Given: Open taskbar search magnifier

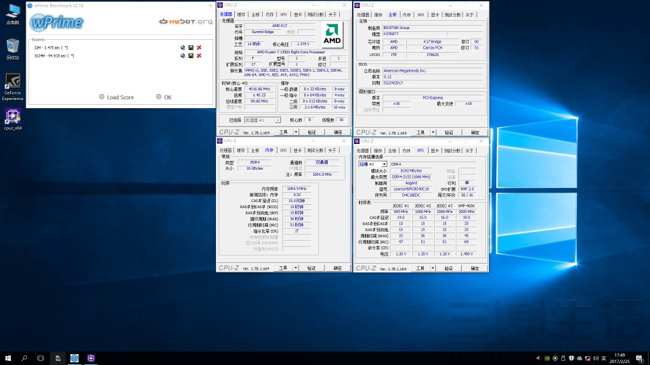Looking at the screenshot, I should tap(24, 358).
